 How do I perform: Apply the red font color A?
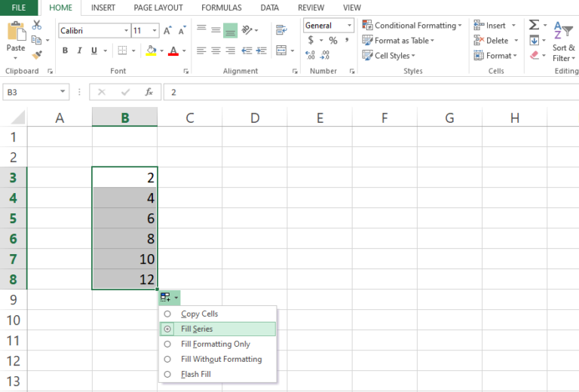(173, 51)
